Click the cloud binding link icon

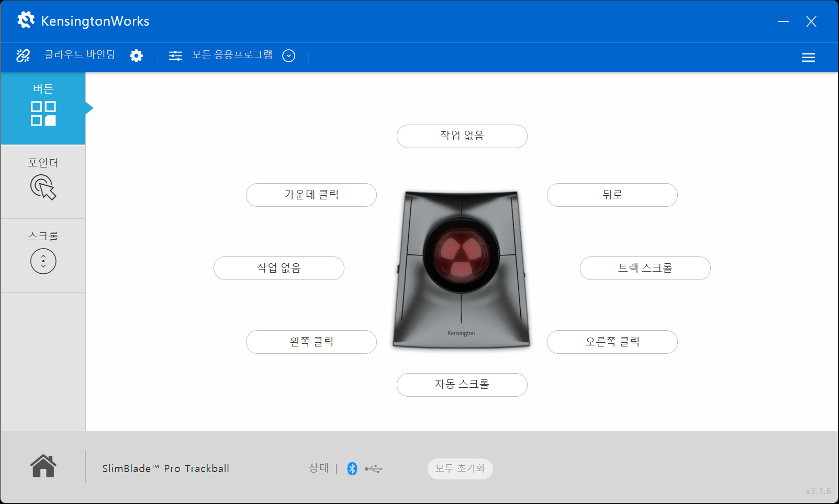pos(23,55)
